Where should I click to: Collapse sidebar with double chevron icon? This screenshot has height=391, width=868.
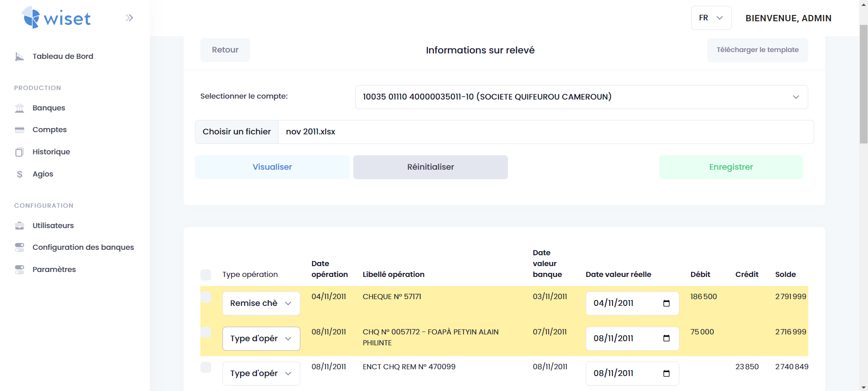tap(129, 18)
